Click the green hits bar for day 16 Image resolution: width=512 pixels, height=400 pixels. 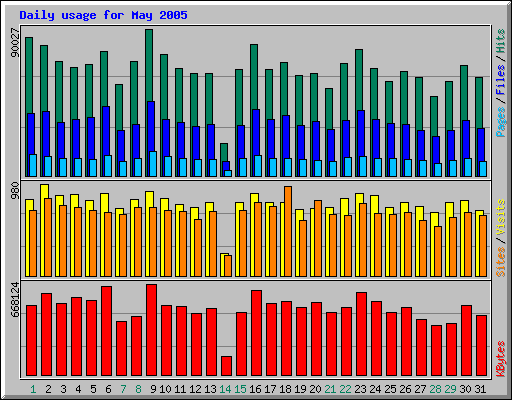(x=254, y=77)
